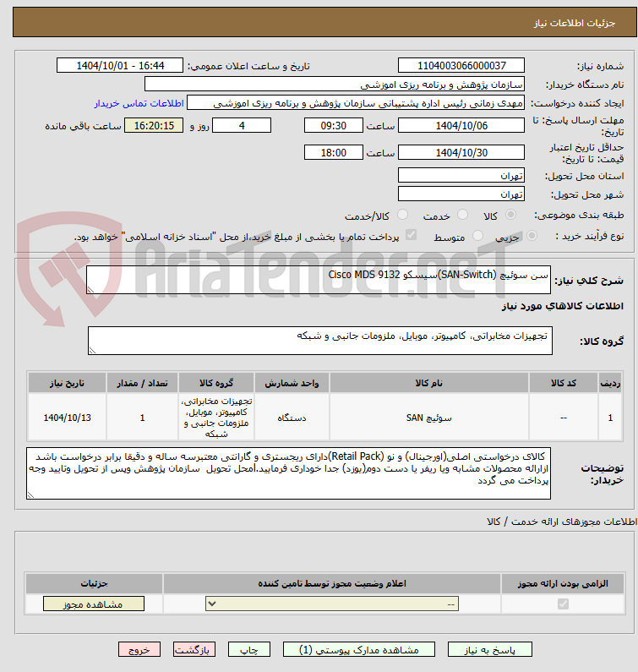The height and width of the screenshot is (672, 638).
Task: Click the need date cell 1404/10/13
Action: tap(68, 418)
